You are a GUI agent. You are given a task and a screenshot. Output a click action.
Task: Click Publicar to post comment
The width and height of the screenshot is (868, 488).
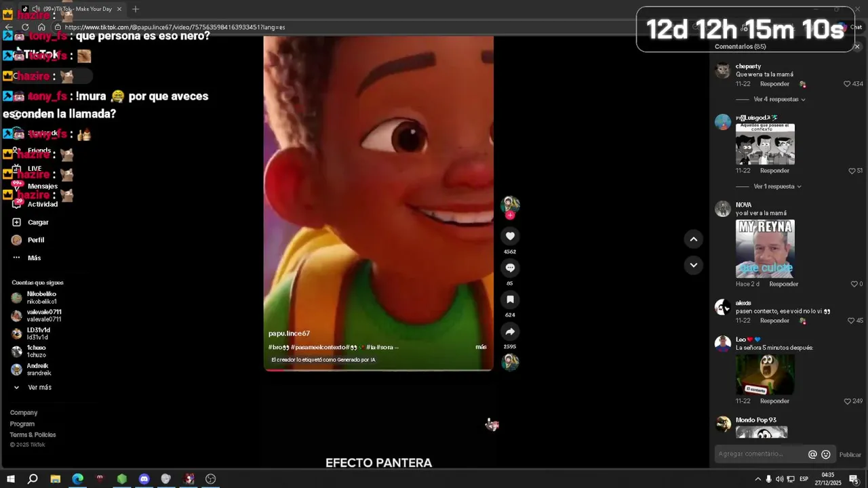pos(850,455)
